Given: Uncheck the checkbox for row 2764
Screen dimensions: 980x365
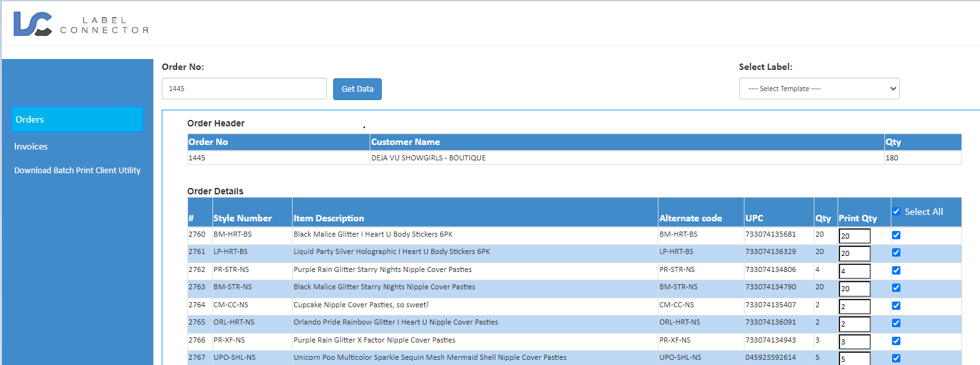Looking at the screenshot, I should point(897,305).
